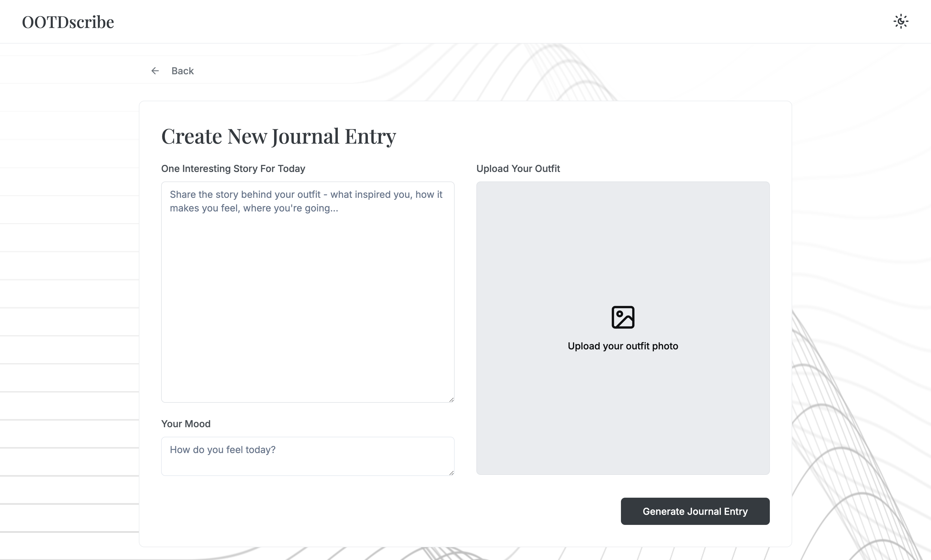Click the 'Your Mood' label

tap(186, 424)
